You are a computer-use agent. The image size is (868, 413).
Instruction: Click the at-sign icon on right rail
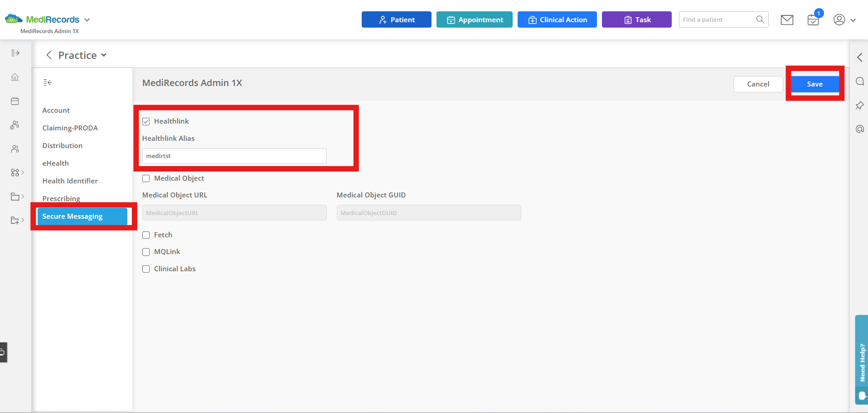pyautogui.click(x=859, y=129)
